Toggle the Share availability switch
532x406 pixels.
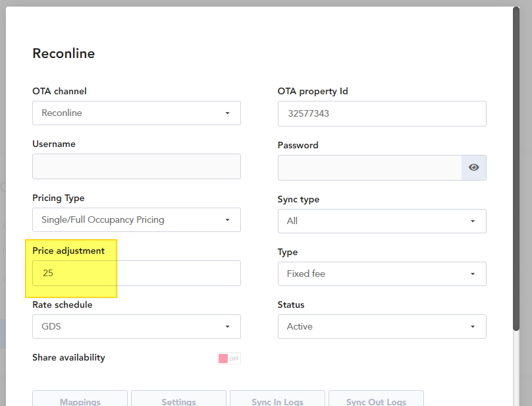point(229,359)
